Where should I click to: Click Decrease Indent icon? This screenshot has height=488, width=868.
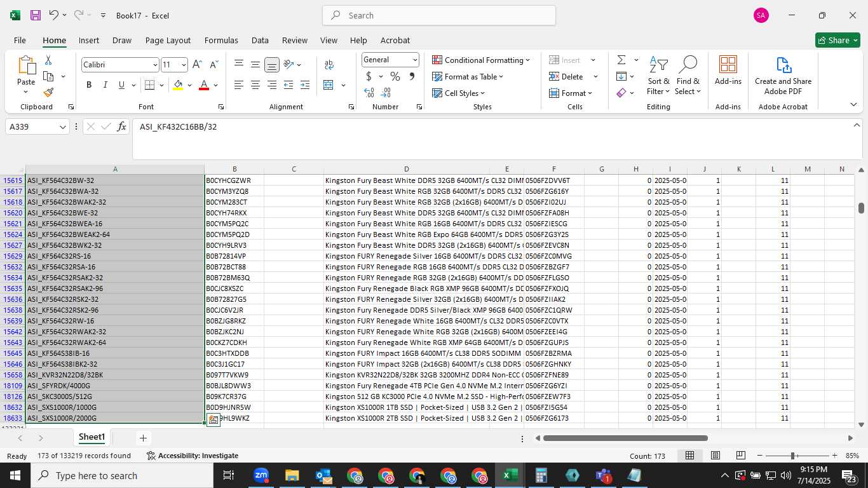(288, 85)
